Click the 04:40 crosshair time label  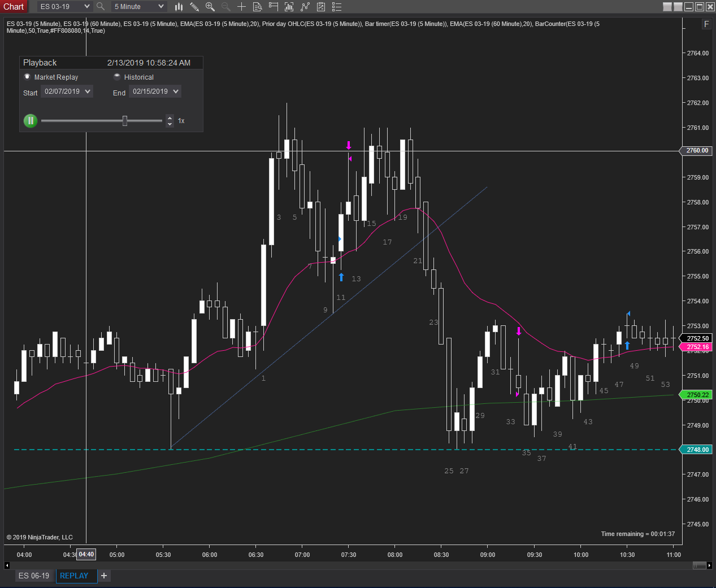(x=86, y=555)
